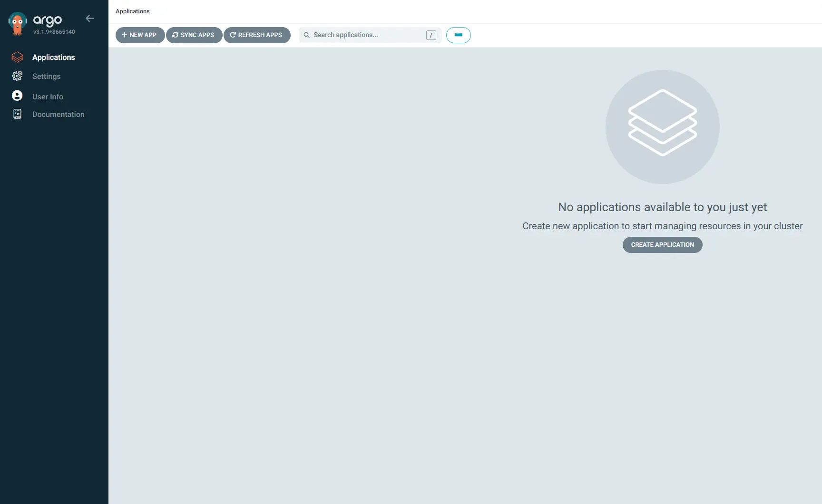This screenshot has width=822, height=504.
Task: Click the CREATE APPLICATION button
Action: coord(662,245)
